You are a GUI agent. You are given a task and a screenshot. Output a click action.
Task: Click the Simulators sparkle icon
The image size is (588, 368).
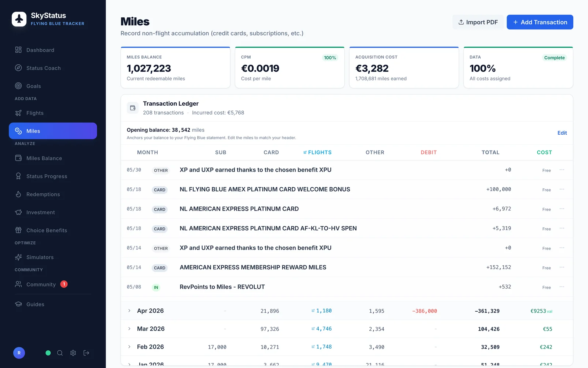point(18,257)
